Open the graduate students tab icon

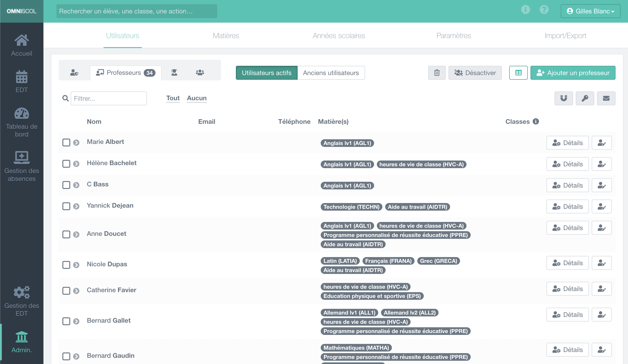point(174,73)
